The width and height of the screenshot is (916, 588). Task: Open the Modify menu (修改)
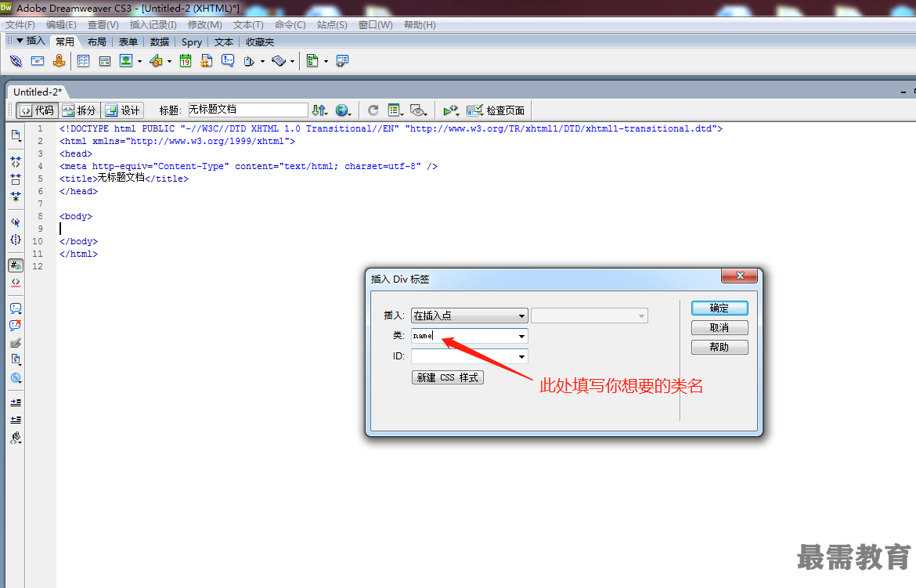pyautogui.click(x=204, y=24)
